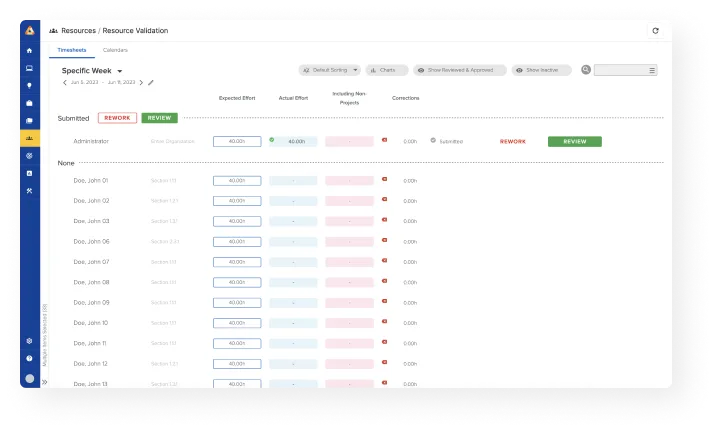Click the Including Non-Projects column header
This screenshot has width=716, height=432.
pyautogui.click(x=349, y=98)
